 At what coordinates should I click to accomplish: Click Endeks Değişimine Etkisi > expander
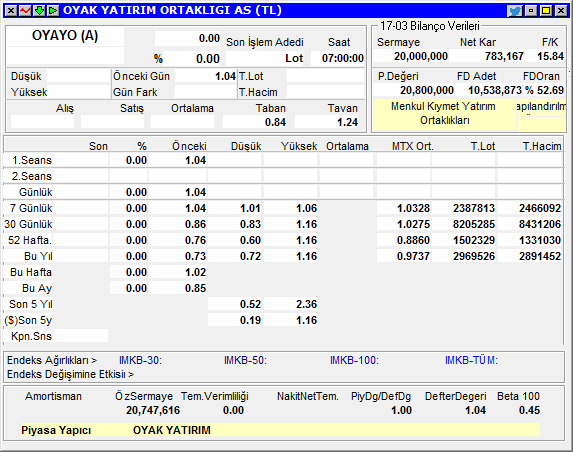pos(70,374)
